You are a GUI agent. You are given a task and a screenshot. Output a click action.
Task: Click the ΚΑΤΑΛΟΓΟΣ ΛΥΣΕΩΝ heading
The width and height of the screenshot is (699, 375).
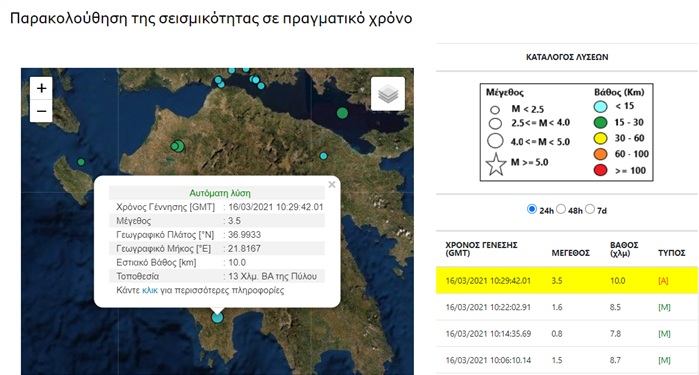coord(567,57)
